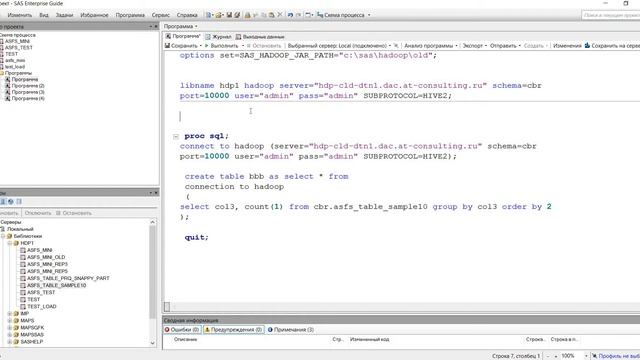Click the Локальный server icon
Screen dimensions: 640x360
point(3,229)
